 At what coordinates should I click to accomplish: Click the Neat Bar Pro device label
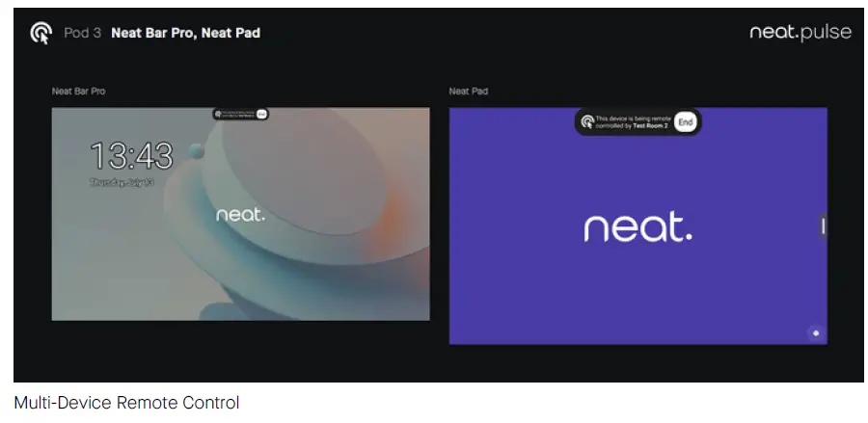click(79, 92)
